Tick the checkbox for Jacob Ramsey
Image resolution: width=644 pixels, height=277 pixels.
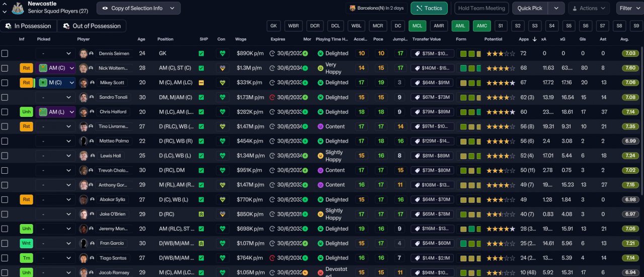(x=5, y=272)
